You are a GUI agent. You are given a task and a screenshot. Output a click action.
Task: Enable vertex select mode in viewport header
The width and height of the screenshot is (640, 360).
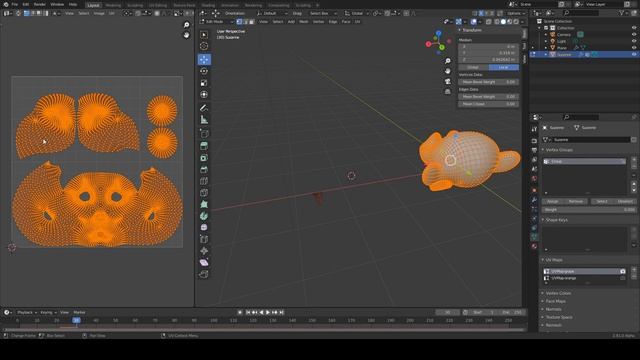click(x=239, y=22)
